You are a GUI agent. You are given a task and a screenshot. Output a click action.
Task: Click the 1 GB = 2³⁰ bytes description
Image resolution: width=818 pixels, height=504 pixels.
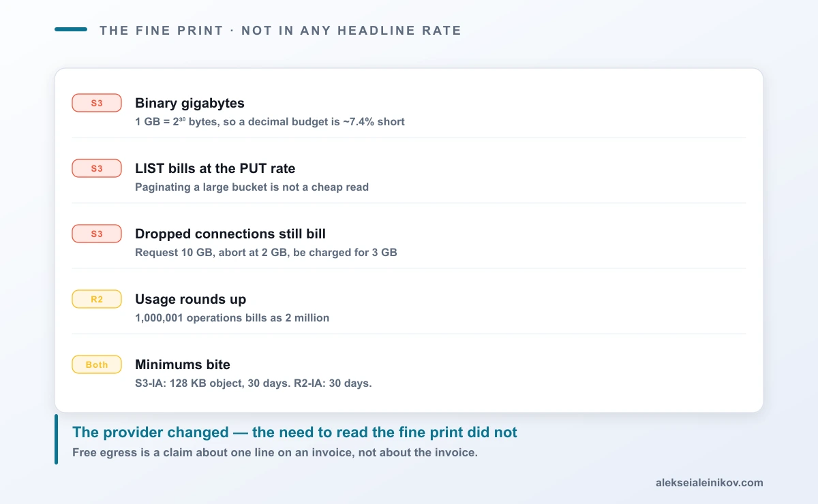click(270, 122)
